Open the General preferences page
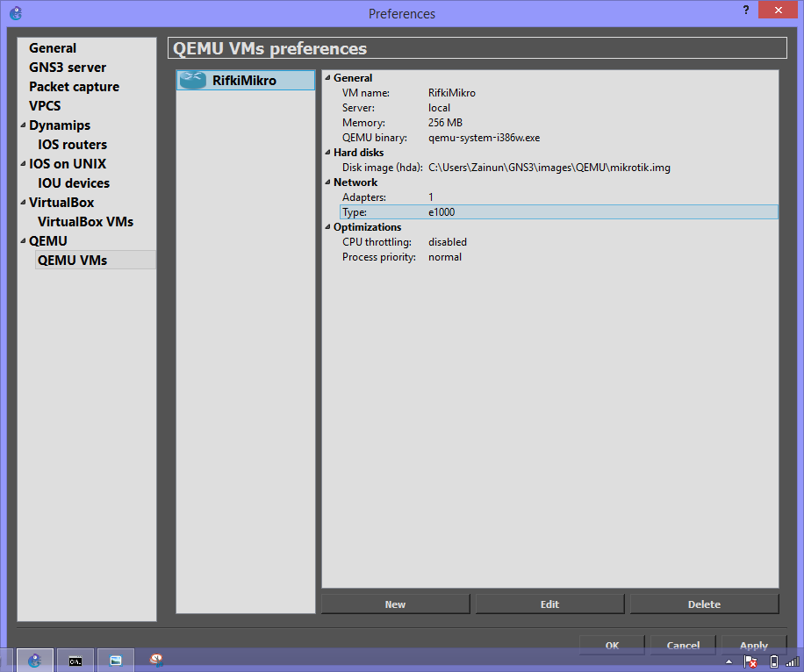Screen dimensions: 804x672 (53, 48)
